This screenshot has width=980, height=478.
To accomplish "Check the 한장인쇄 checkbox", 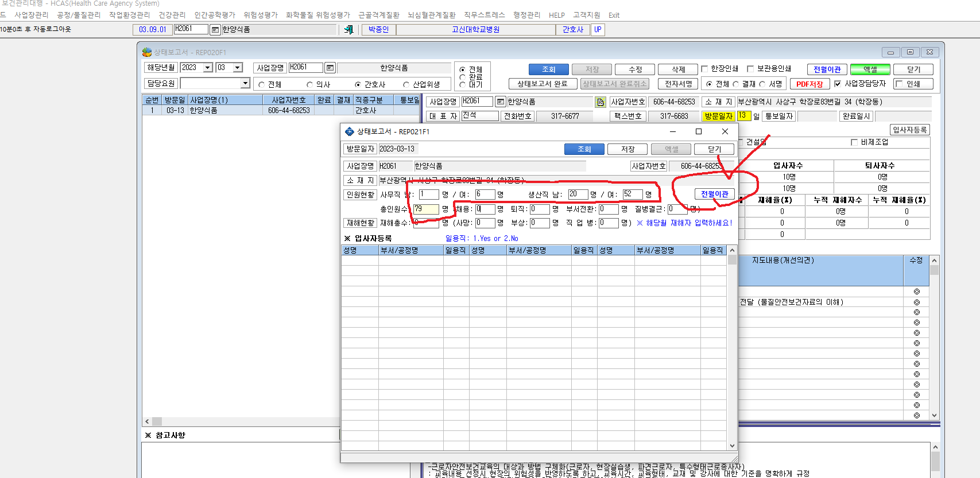I will point(704,69).
